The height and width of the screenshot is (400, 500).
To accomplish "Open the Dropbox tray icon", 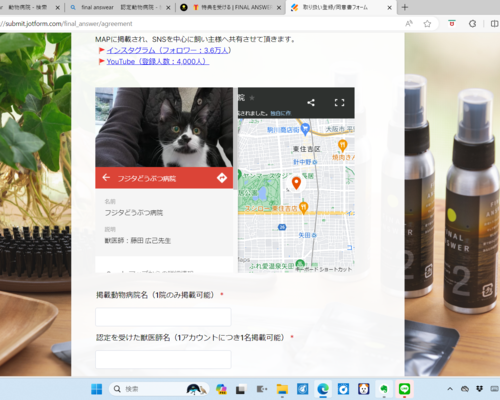I will click(x=480, y=389).
